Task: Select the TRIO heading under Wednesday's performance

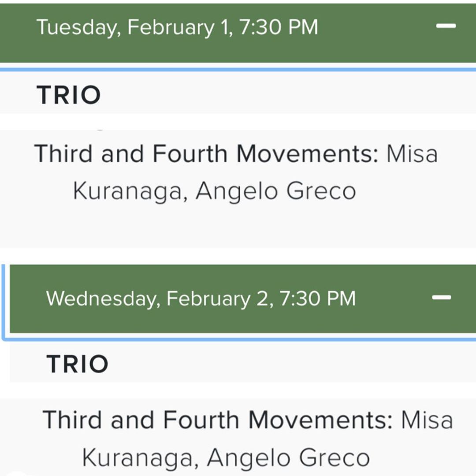Action: (78, 364)
